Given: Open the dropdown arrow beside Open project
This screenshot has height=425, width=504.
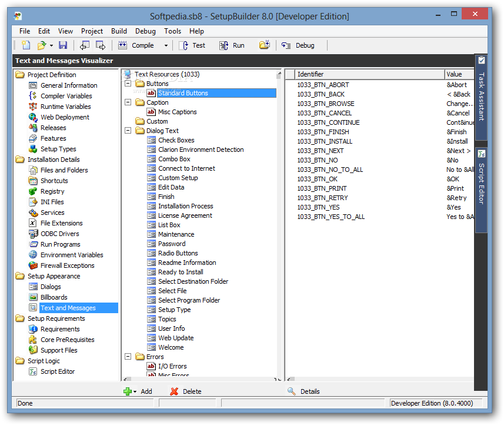Looking at the screenshot, I should pyautogui.click(x=51, y=46).
